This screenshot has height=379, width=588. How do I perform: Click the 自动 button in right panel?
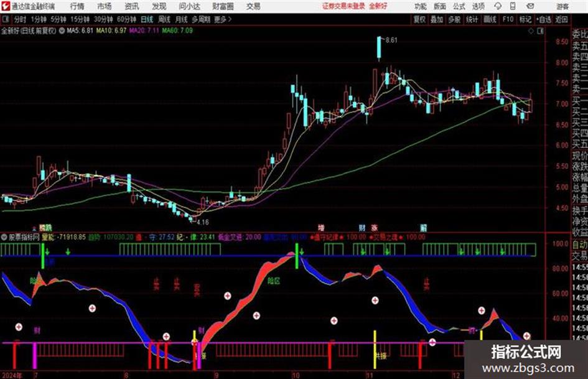pyautogui.click(x=580, y=245)
